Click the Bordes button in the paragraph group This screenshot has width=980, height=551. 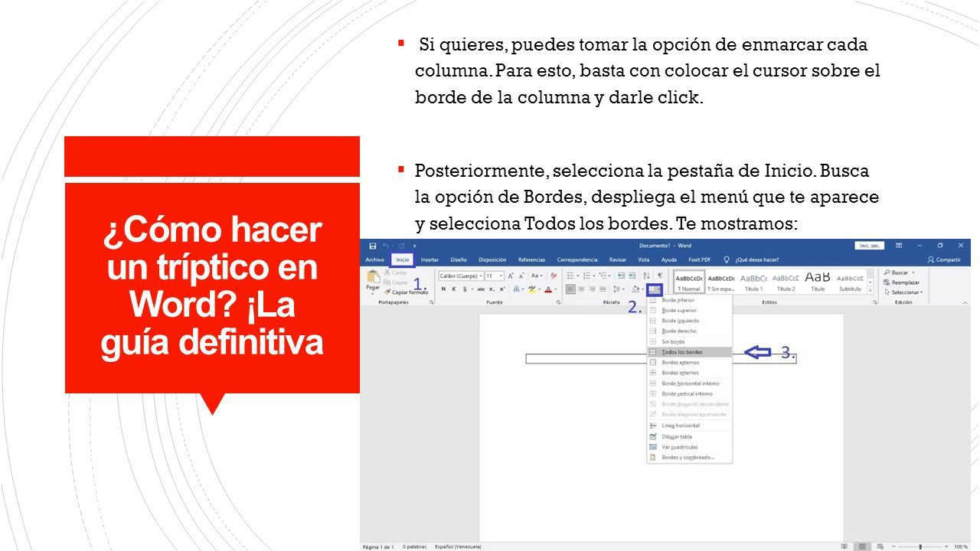[655, 289]
